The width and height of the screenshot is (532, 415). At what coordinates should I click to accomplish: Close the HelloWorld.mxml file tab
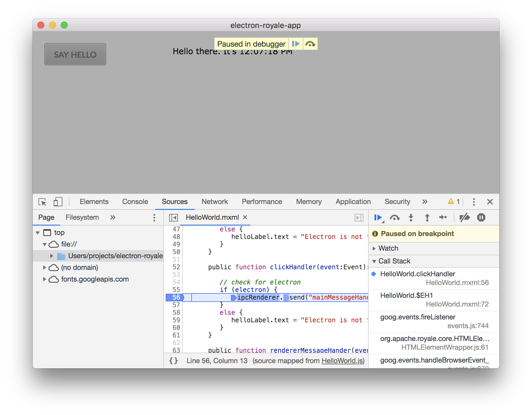245,217
